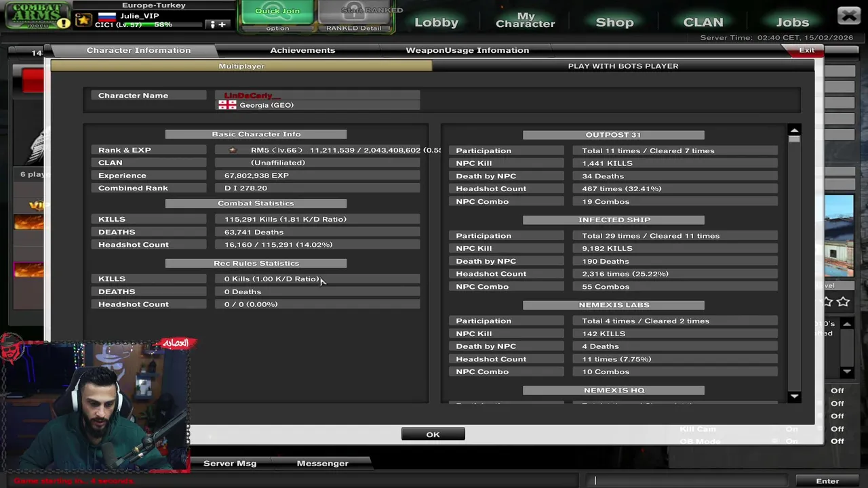
Task: Click '2,316 times (25.22%)' headshot value
Action: (x=625, y=274)
